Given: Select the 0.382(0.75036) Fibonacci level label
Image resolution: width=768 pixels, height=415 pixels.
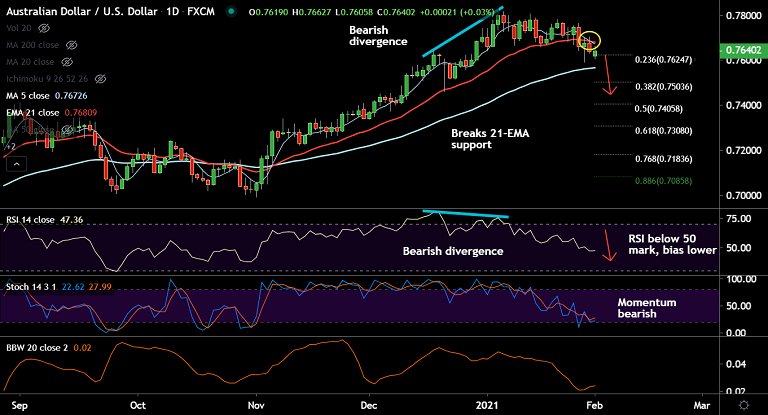Looking at the screenshot, I should 664,87.
